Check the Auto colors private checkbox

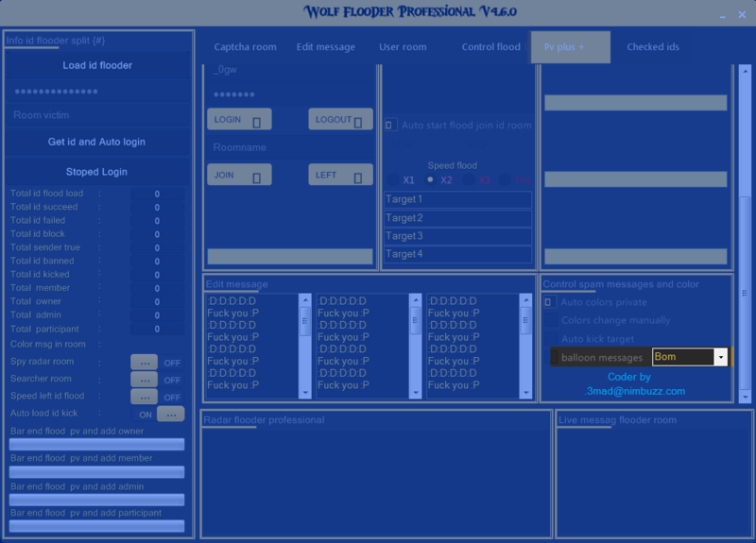(x=550, y=302)
